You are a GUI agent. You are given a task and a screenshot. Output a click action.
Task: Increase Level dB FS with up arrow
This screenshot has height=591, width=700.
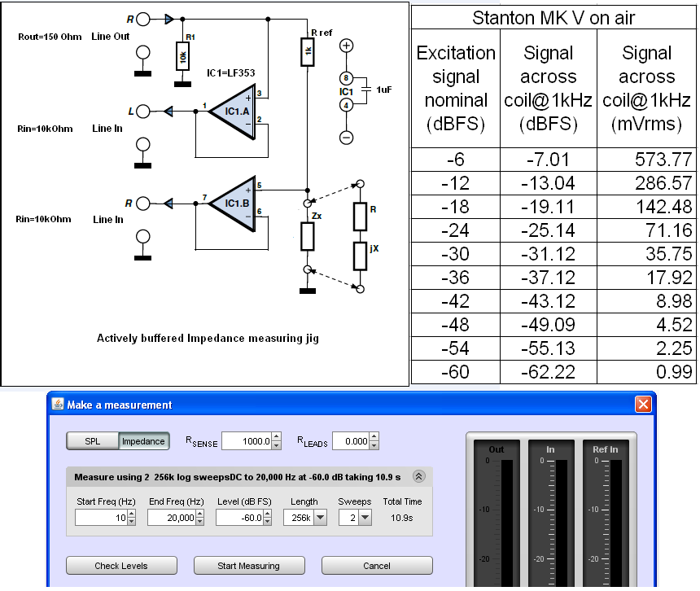(x=268, y=514)
